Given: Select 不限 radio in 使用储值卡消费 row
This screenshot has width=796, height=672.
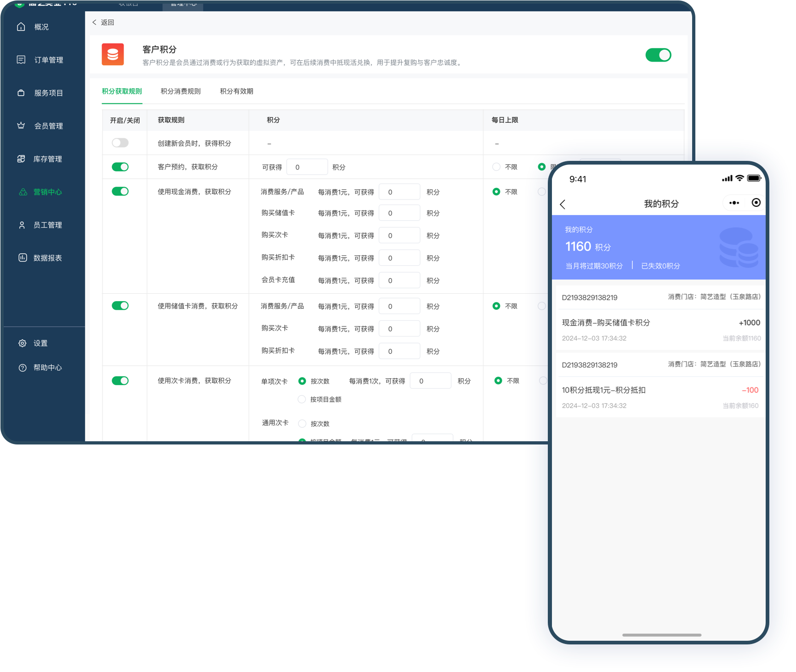Looking at the screenshot, I should (496, 306).
